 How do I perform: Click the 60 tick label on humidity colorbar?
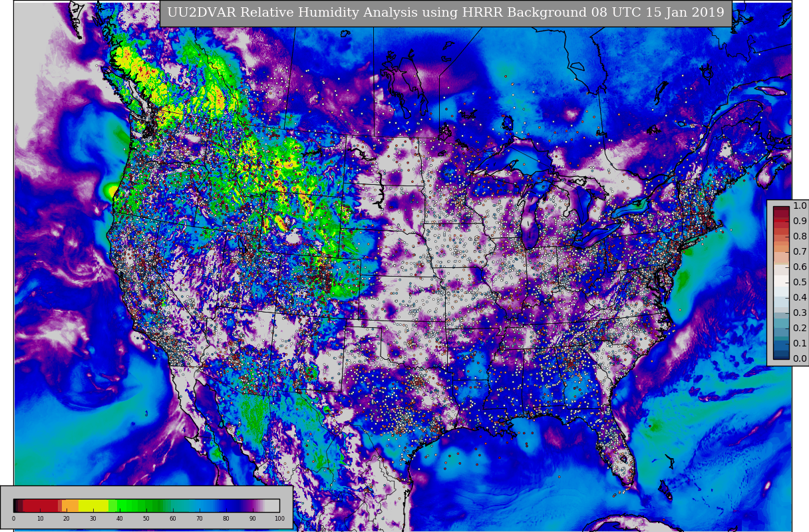tap(173, 519)
